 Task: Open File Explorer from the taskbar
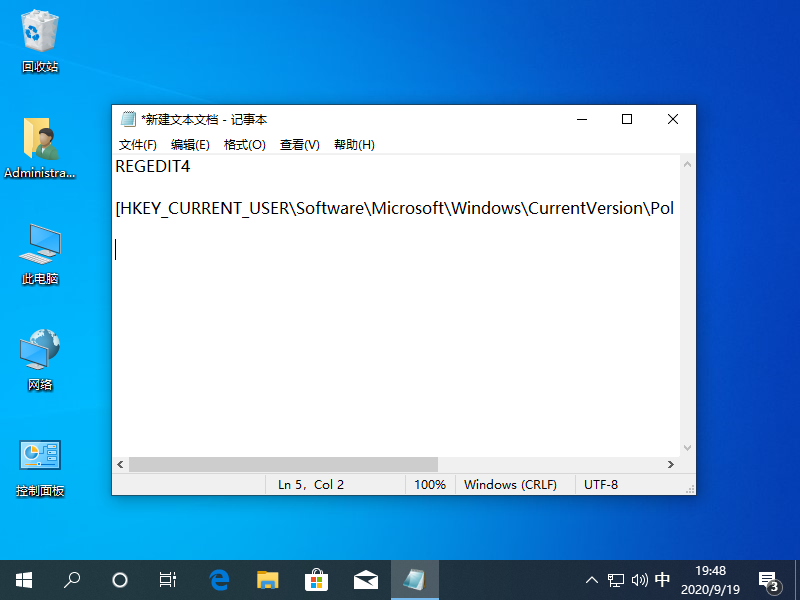coord(267,579)
